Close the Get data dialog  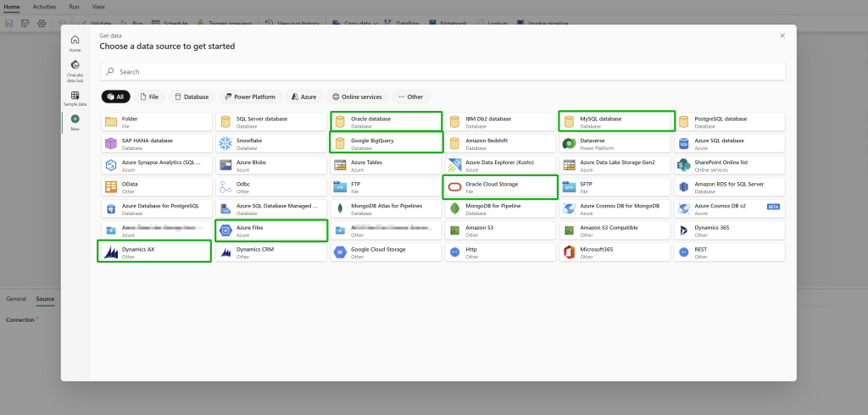click(782, 36)
